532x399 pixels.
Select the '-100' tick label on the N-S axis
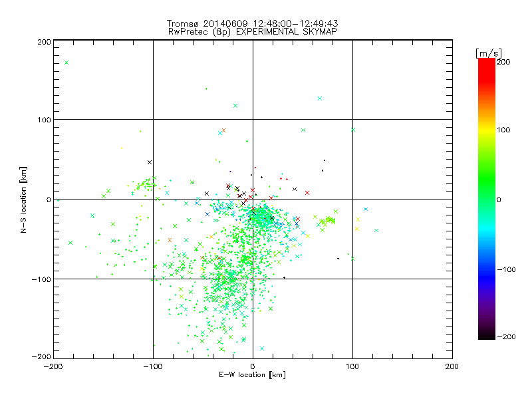coord(41,279)
